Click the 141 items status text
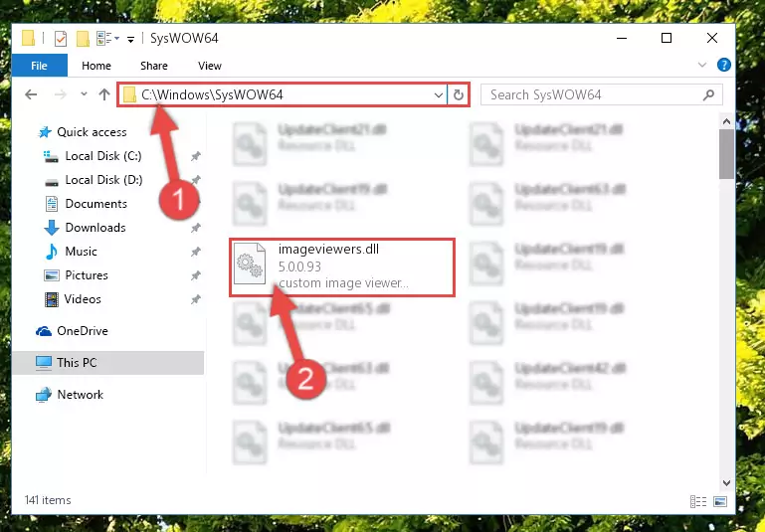This screenshot has height=532, width=765. click(x=48, y=500)
